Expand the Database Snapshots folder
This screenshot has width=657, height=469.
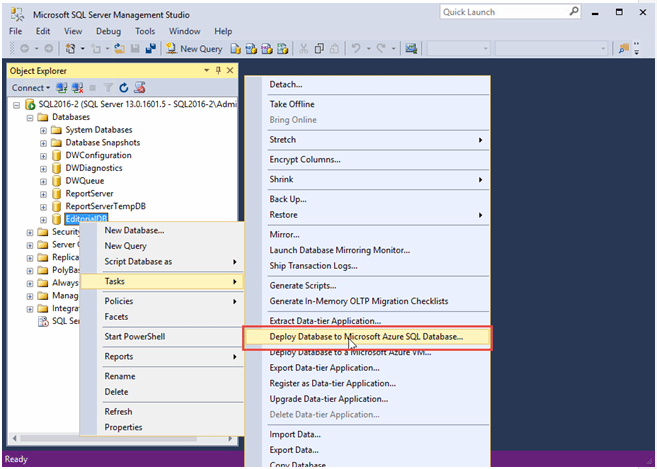(44, 143)
